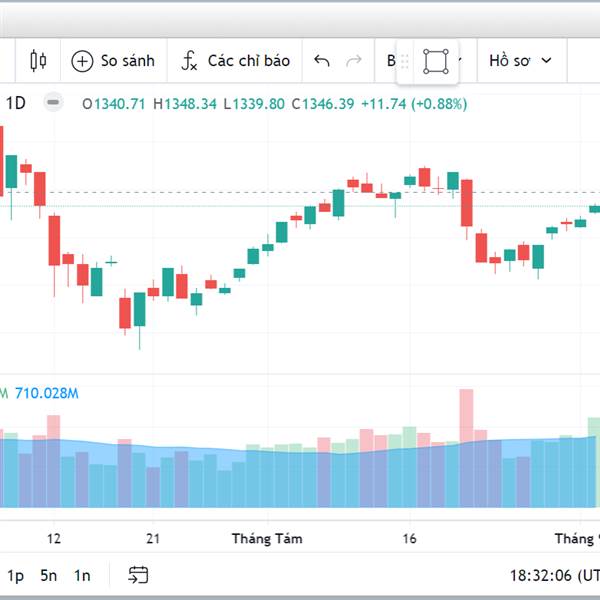Image resolution: width=600 pixels, height=600 pixels.
Task: Click the open value O1340.71
Action: coord(114,104)
